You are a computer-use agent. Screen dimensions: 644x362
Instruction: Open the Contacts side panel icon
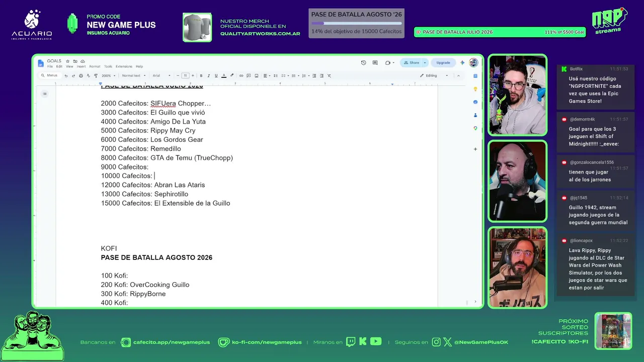(475, 115)
